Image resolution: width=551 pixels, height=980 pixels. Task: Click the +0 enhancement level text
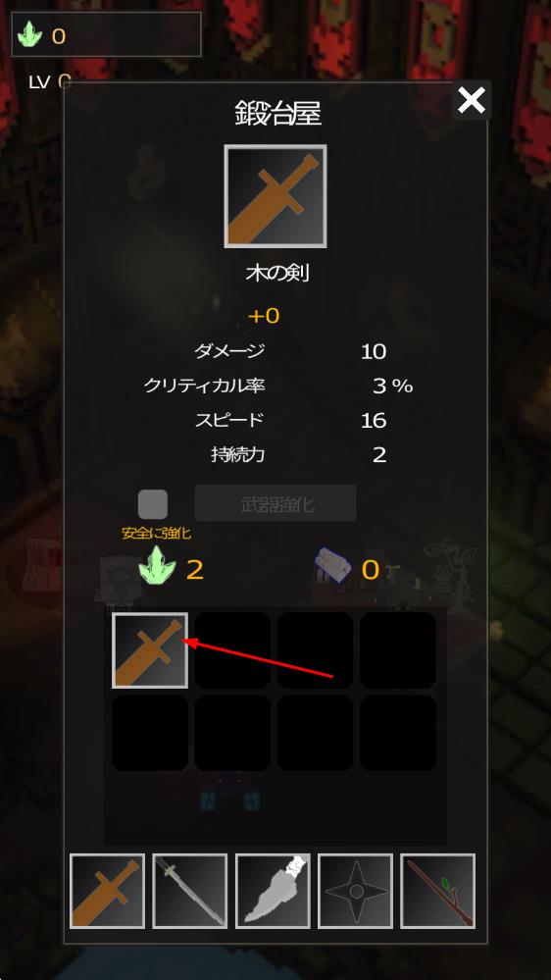pos(264,316)
